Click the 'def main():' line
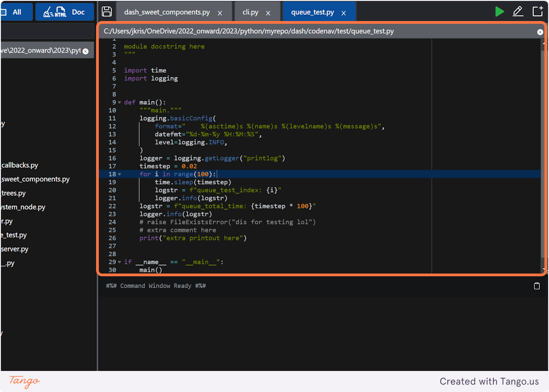 coord(145,102)
